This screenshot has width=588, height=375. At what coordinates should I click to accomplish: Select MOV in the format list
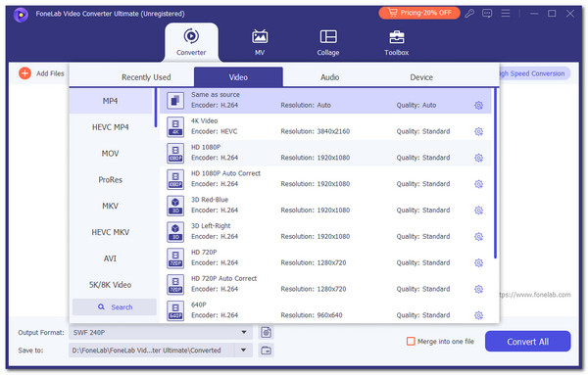tap(111, 153)
